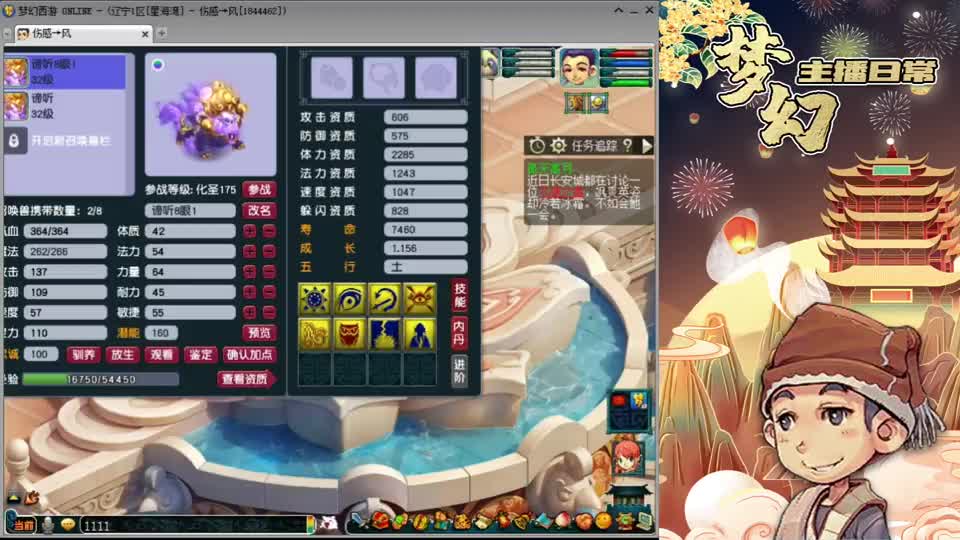Image resolution: width=960 pixels, height=540 pixels.
Task: Click the sun-gear skill icon in the first skill row
Action: [x=315, y=299]
